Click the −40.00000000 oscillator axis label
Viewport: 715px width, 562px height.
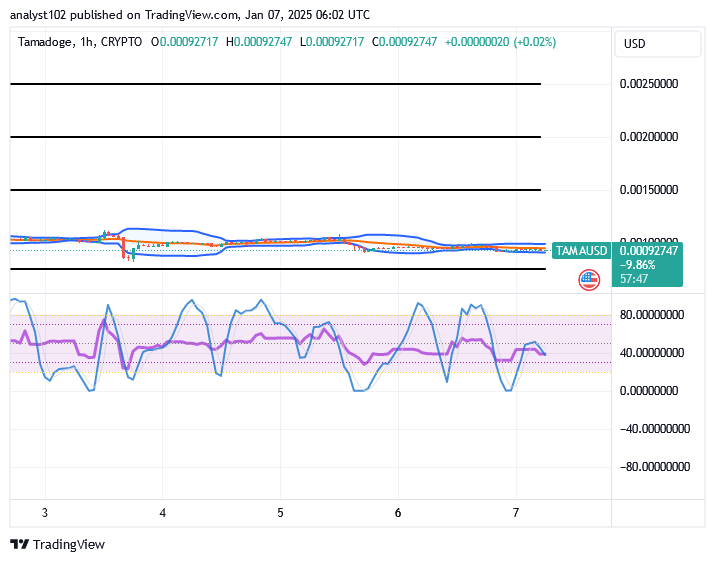click(x=655, y=429)
